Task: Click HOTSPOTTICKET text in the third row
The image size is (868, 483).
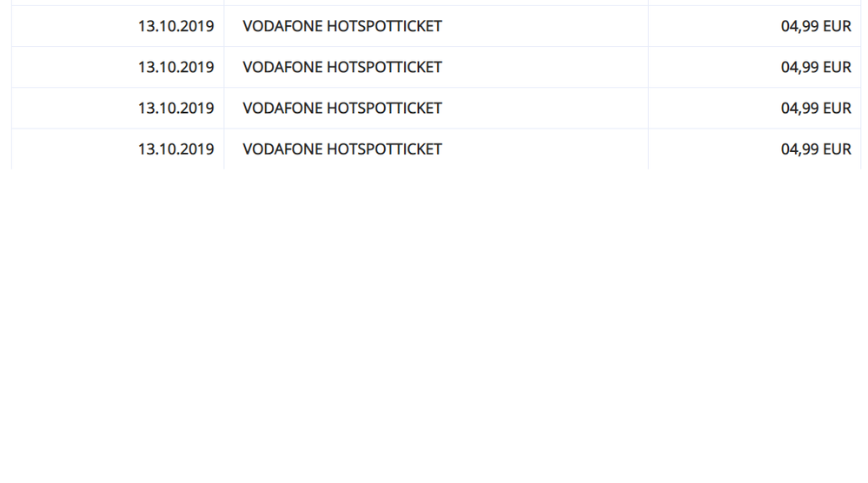Action: [x=384, y=108]
